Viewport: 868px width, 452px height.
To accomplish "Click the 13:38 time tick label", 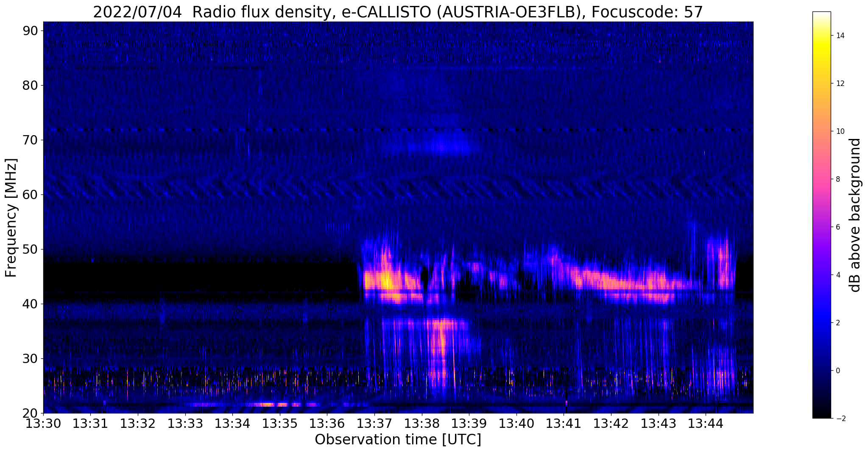I will (422, 424).
